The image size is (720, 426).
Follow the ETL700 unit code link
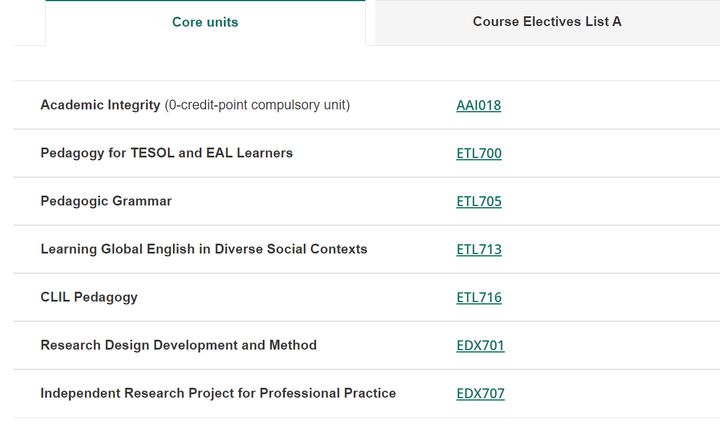[479, 153]
